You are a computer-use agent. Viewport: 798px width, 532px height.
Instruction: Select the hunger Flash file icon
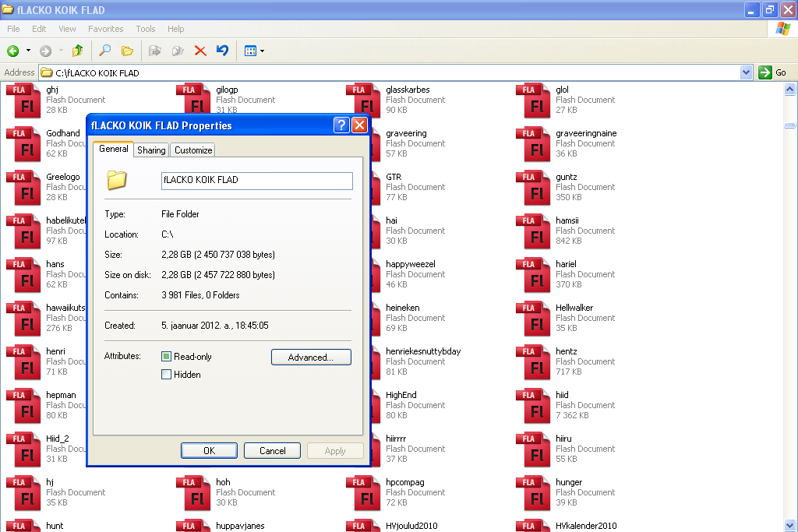533,494
